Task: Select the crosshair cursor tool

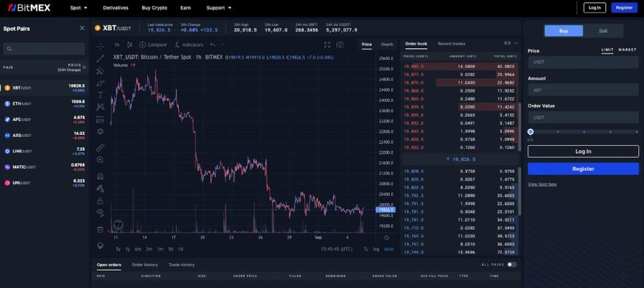Action: (x=100, y=45)
